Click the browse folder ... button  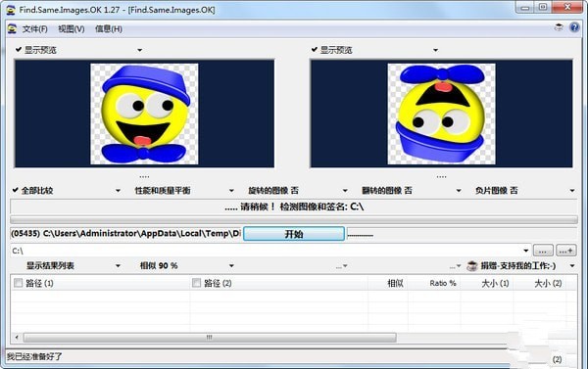543,251
